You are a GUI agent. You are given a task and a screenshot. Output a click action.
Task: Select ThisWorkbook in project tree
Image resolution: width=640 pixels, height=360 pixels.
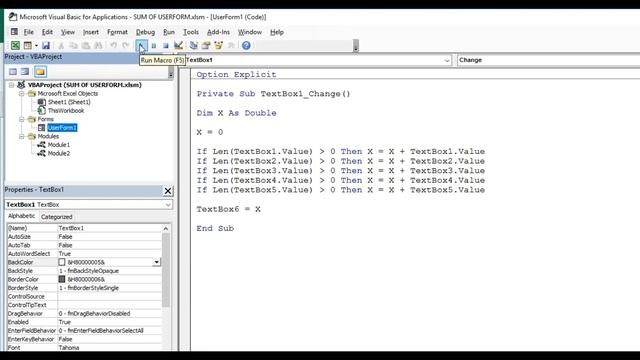tap(66, 111)
